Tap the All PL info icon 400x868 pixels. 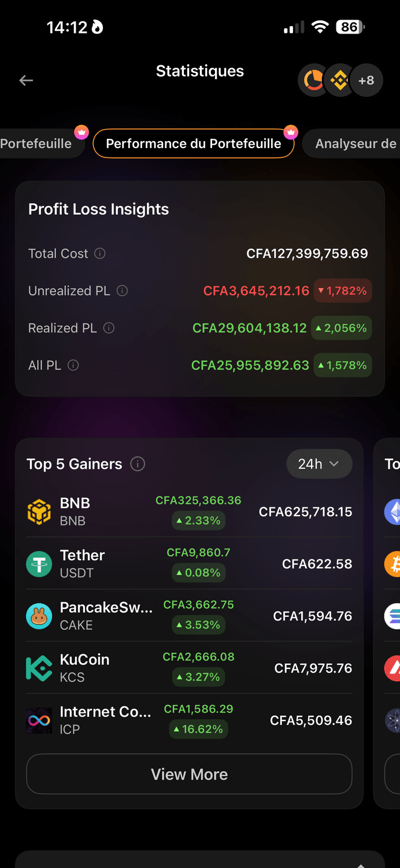coord(73,365)
